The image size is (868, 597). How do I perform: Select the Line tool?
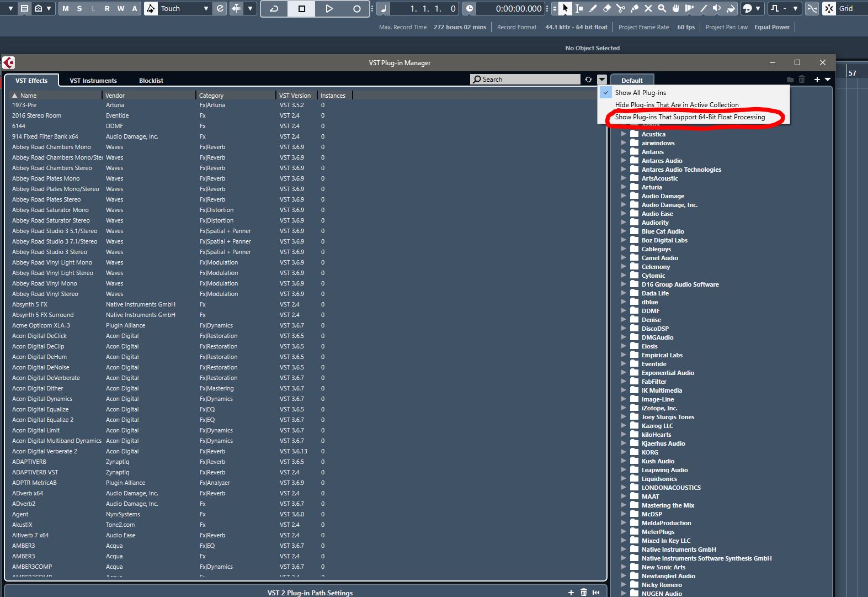point(703,8)
